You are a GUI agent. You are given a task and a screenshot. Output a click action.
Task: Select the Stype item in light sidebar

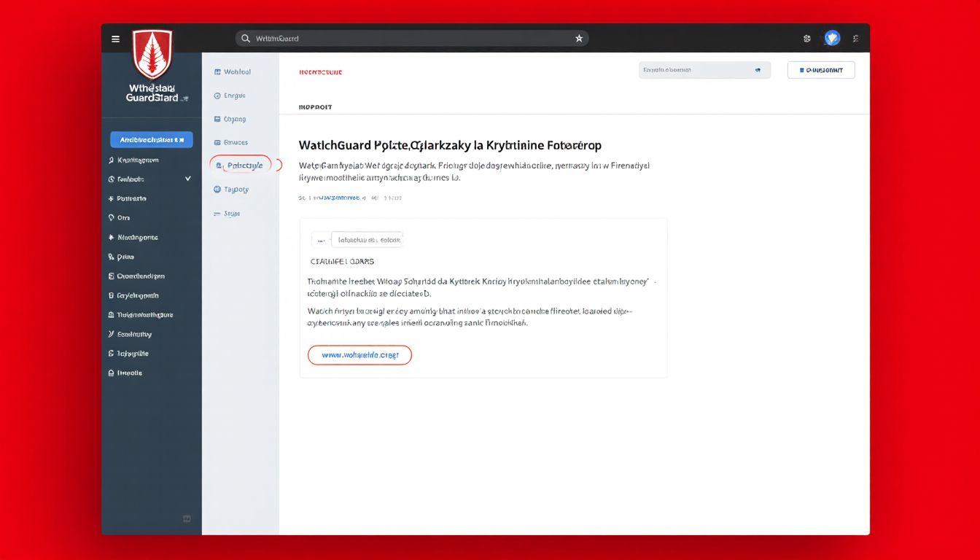pyautogui.click(x=231, y=214)
